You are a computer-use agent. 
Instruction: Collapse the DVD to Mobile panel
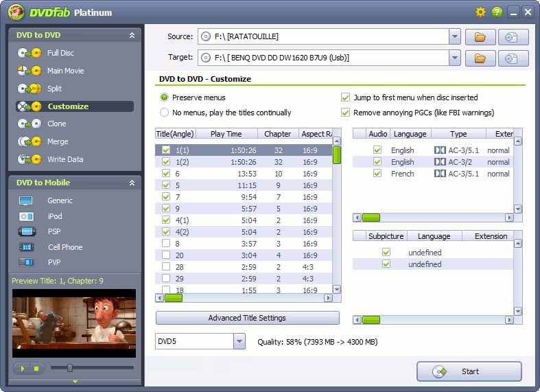[x=132, y=183]
